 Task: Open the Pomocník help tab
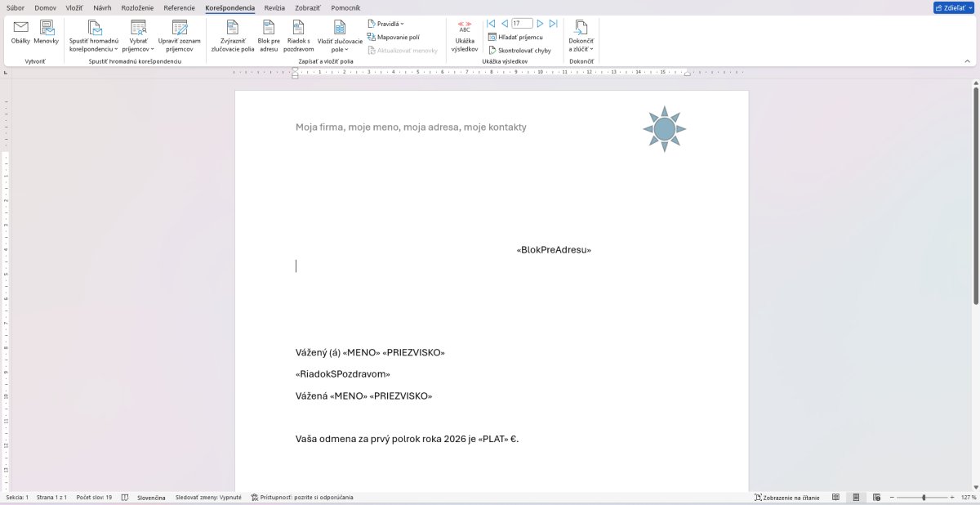[x=345, y=7]
